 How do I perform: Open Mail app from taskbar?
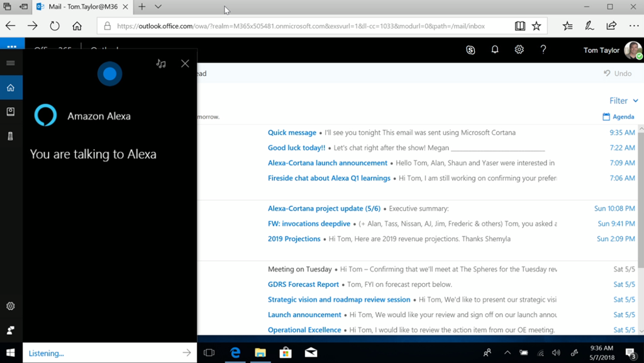(x=311, y=353)
